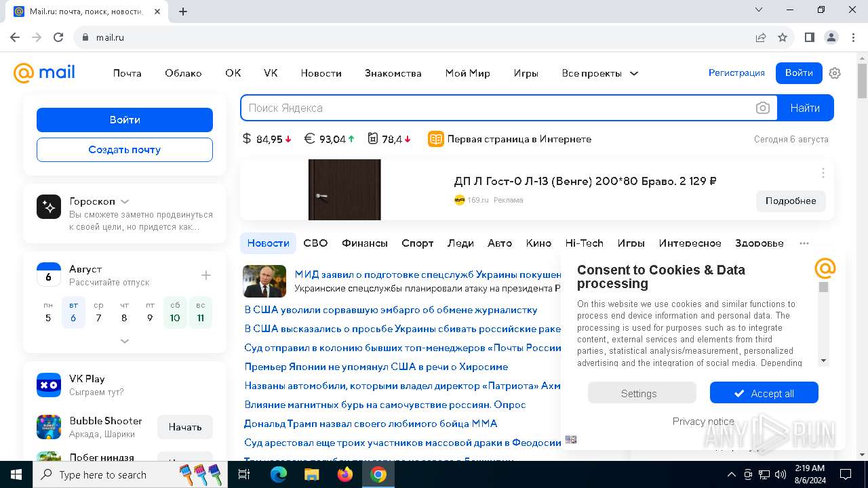
Task: Open the Windows Start menu
Action: [x=16, y=474]
